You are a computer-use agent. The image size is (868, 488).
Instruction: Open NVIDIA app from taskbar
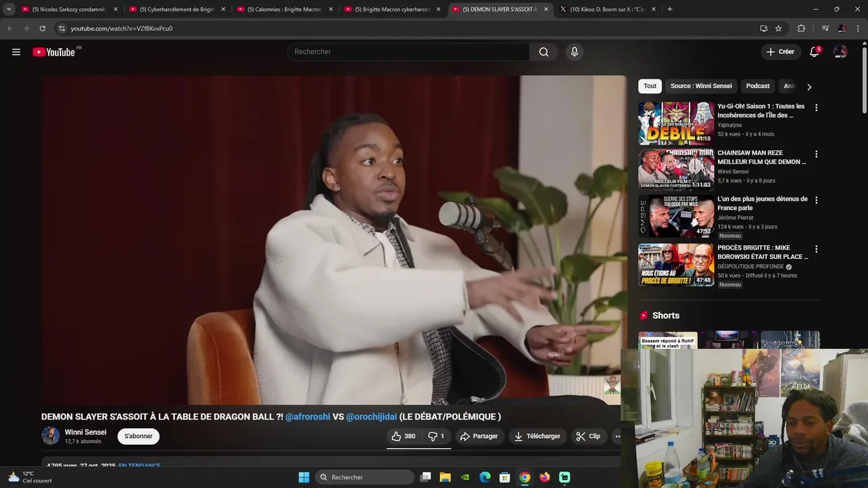pos(465,477)
